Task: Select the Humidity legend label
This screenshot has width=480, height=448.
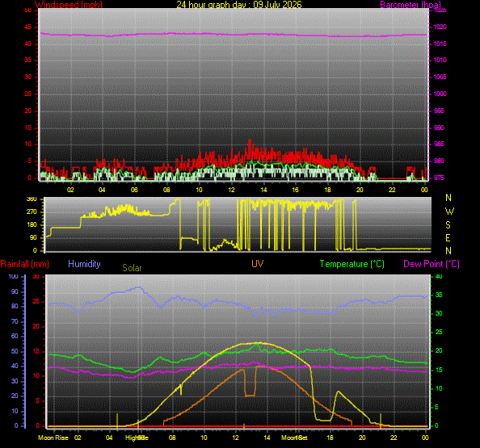Action: point(84,264)
